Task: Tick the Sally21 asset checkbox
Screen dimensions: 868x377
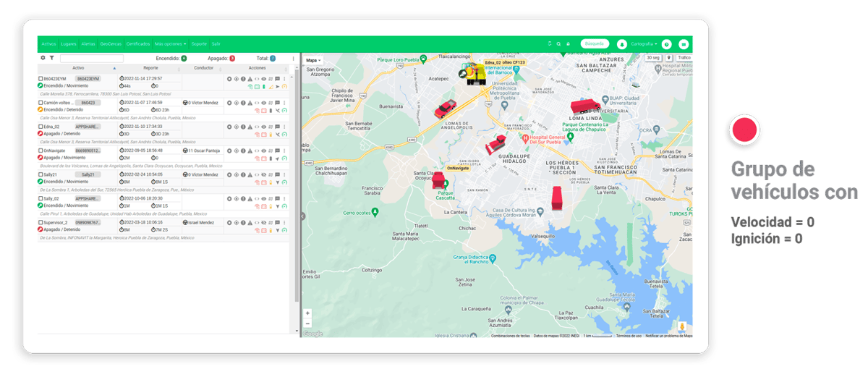Action: click(x=41, y=174)
